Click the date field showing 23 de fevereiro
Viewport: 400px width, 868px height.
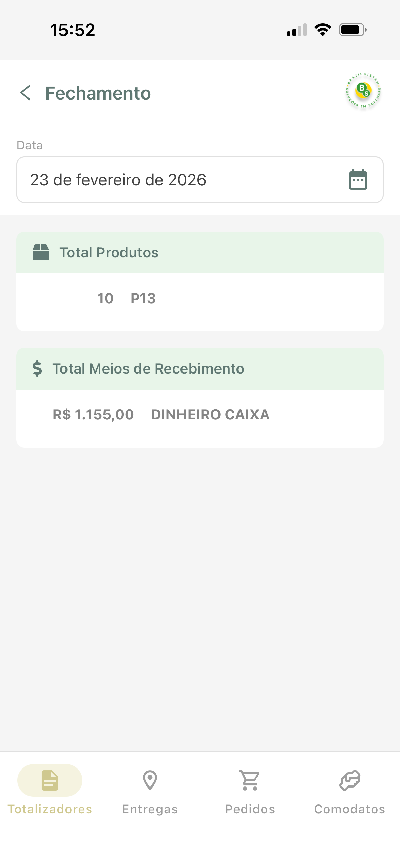(200, 180)
